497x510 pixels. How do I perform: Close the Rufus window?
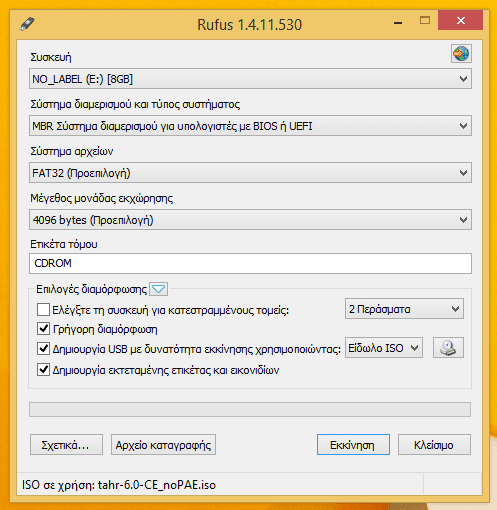pyautogui.click(x=461, y=21)
